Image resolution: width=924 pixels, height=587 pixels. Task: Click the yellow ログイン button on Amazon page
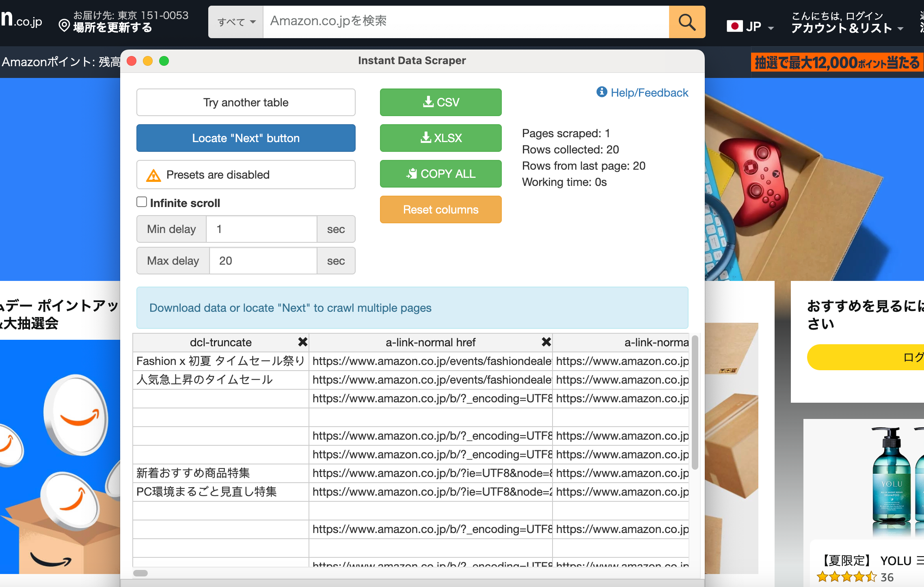pos(866,357)
